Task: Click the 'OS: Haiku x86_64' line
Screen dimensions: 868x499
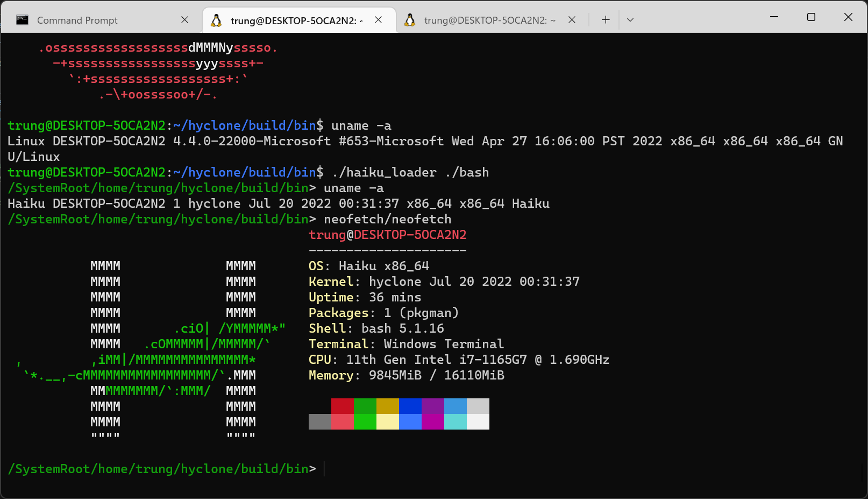Action: pyautogui.click(x=369, y=266)
